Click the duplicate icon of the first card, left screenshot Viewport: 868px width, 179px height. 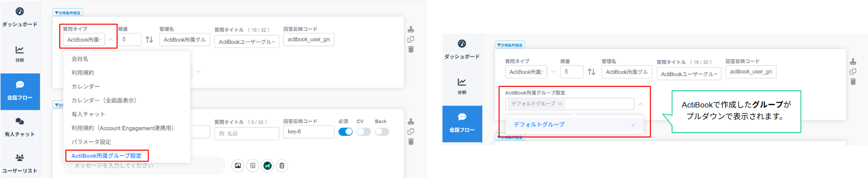point(411,40)
